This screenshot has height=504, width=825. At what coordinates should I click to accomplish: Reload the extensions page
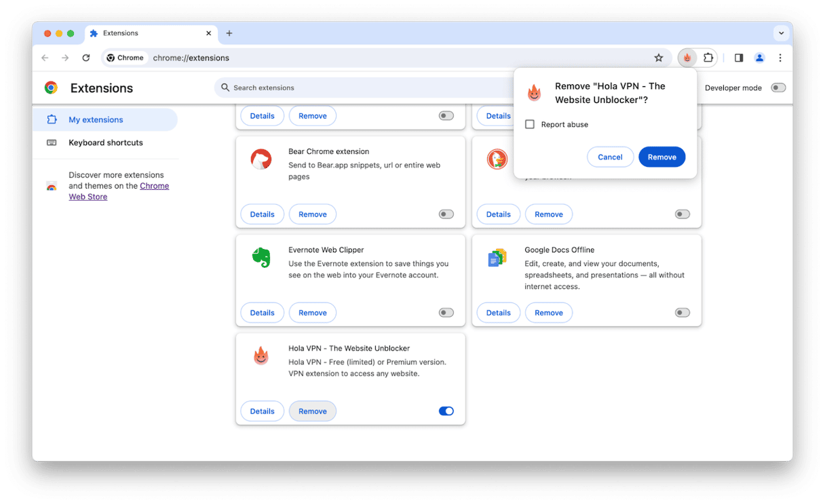86,58
